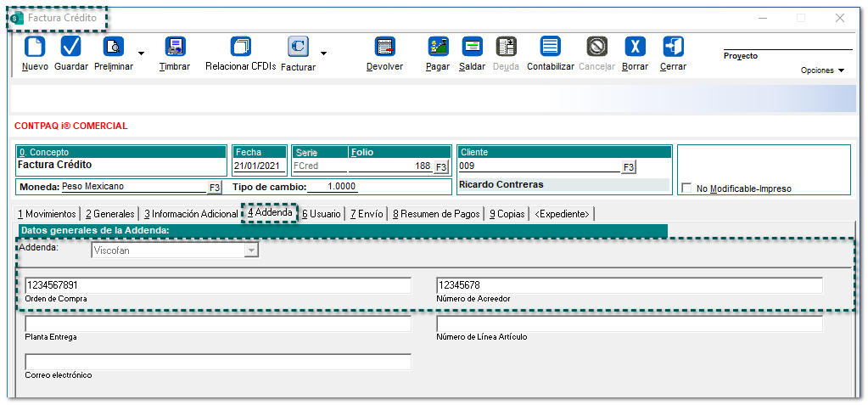Click the Nuevo document icon
The image size is (868, 405).
pos(35,47)
